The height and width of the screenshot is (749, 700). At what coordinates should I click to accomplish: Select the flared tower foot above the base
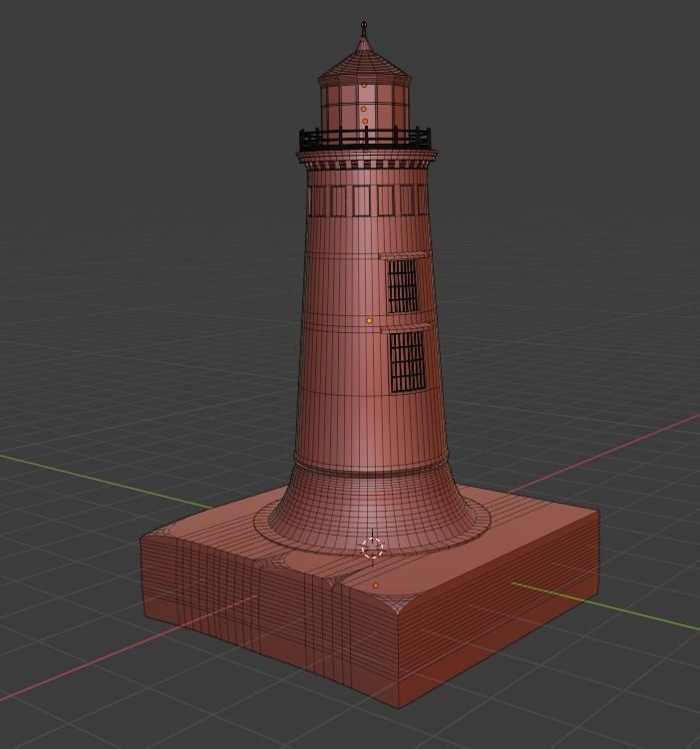pos(372,511)
